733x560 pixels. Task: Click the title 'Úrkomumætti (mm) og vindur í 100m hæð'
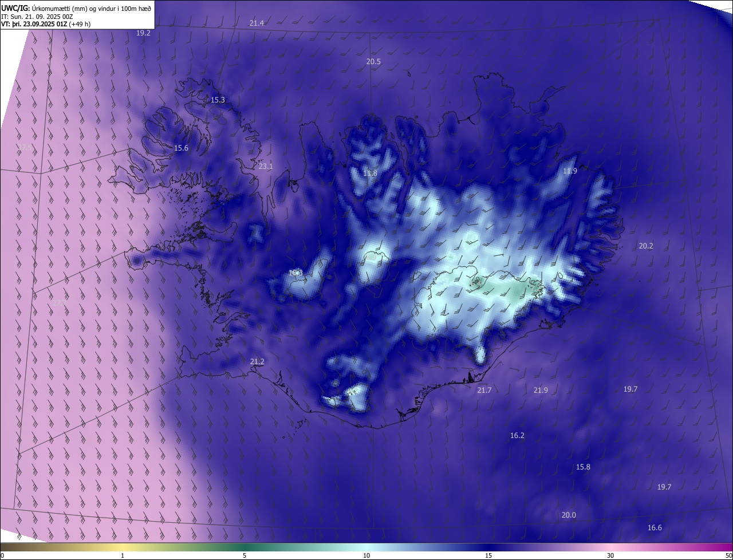click(x=92, y=8)
